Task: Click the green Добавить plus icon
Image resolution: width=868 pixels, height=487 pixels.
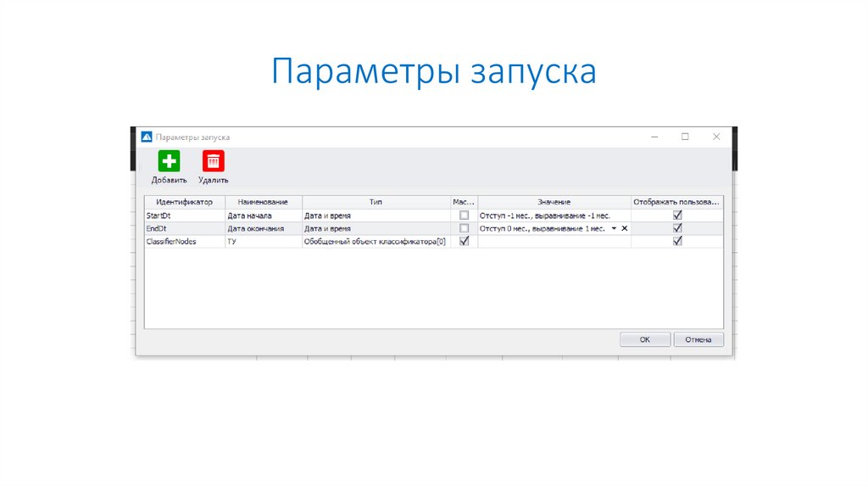Action: tap(169, 161)
